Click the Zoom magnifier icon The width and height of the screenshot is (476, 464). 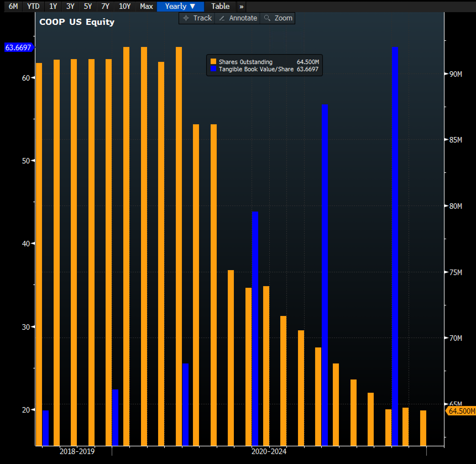tap(267, 18)
